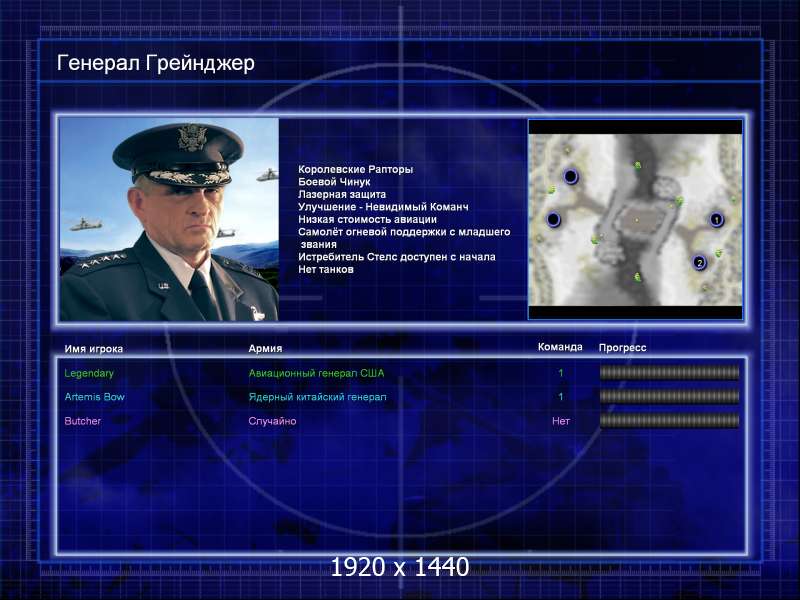
Task: Select the upper empty start position on minimap
Action: point(571,177)
